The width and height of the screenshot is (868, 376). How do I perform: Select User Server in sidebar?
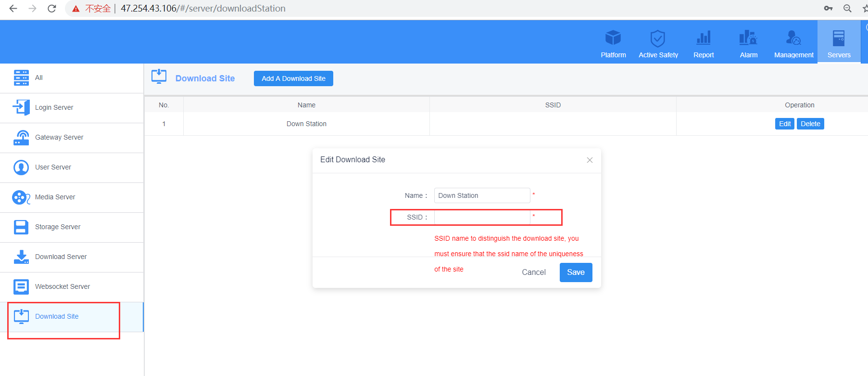[x=72, y=168]
